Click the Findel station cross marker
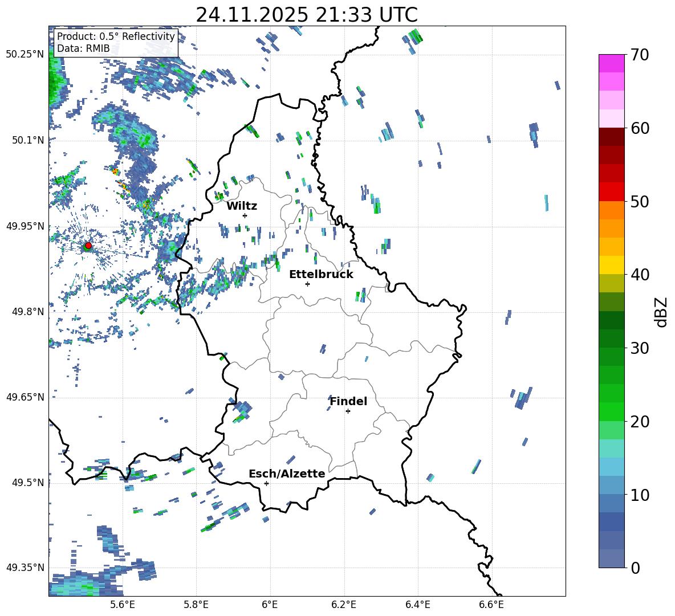 (348, 411)
